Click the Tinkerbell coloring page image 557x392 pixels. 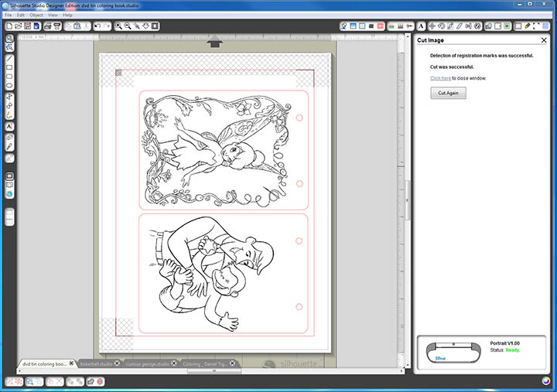217,151
